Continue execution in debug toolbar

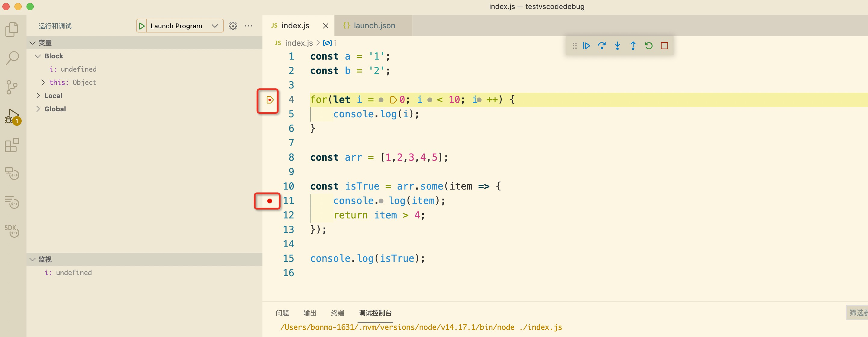tap(586, 45)
